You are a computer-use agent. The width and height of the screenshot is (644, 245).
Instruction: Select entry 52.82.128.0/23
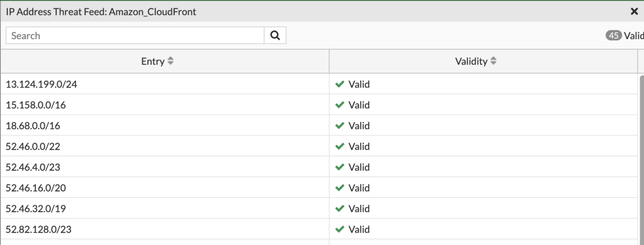click(x=38, y=229)
